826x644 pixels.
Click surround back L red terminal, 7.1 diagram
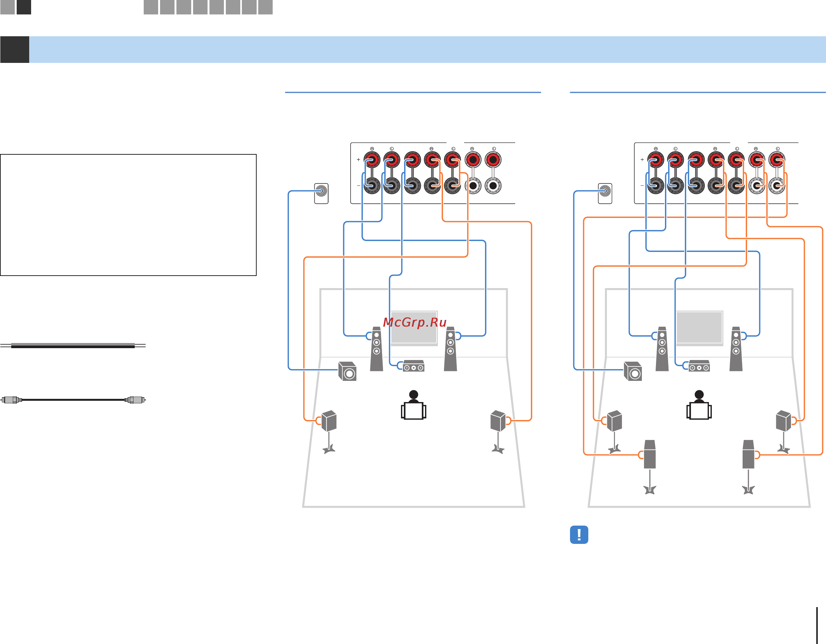pos(777,160)
